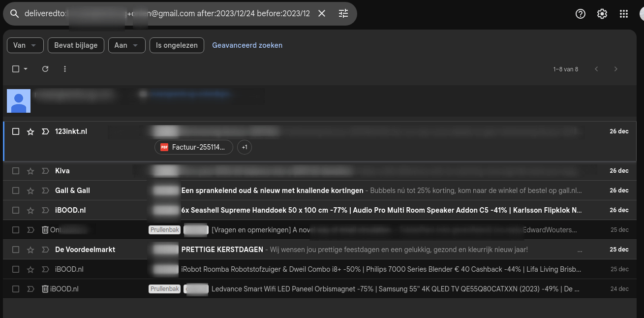Open the Google apps grid
This screenshot has height=318, width=644.
pyautogui.click(x=624, y=13)
